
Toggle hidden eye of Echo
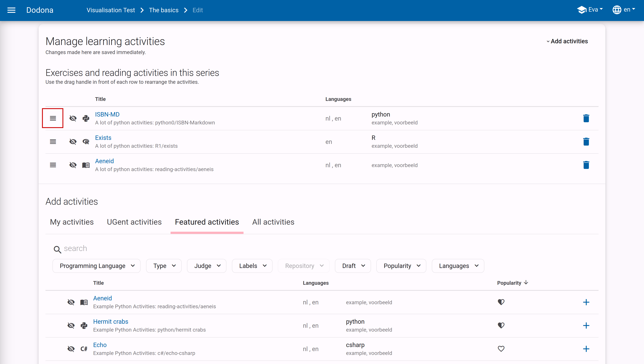[71, 349]
